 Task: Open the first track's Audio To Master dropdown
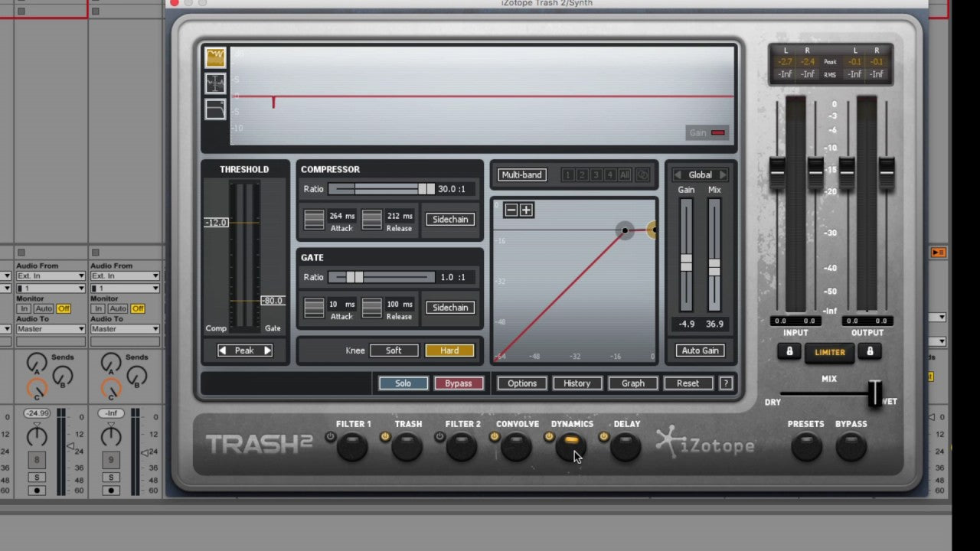(51, 329)
